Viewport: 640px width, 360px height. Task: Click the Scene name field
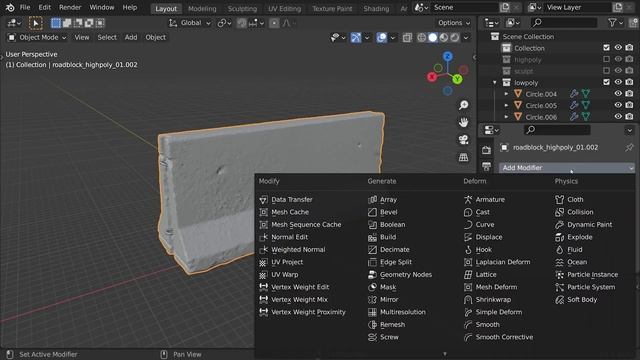(465, 7)
